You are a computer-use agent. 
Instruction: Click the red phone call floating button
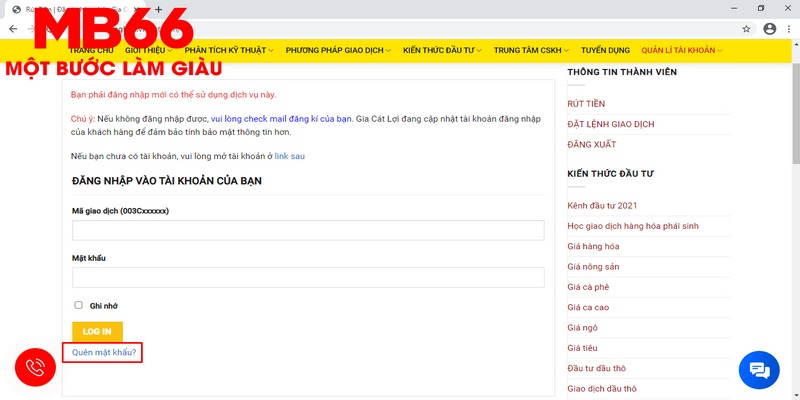35,368
